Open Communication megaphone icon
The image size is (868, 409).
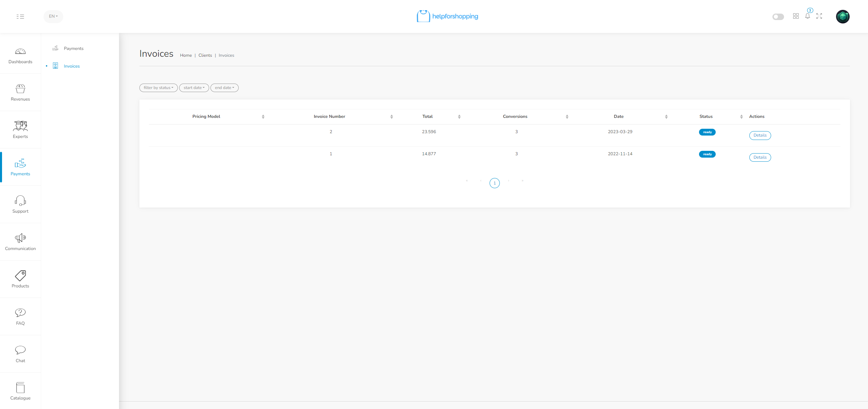coord(20,238)
